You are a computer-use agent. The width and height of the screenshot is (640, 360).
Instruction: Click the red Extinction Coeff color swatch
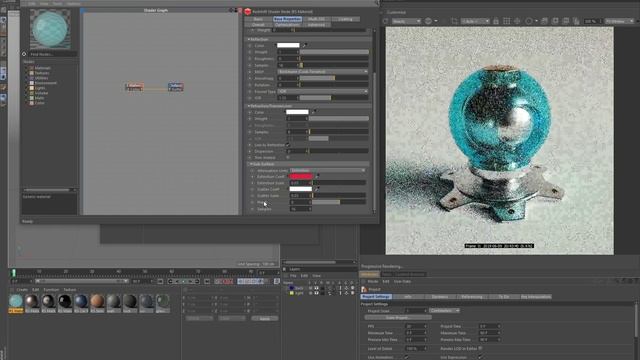301,176
